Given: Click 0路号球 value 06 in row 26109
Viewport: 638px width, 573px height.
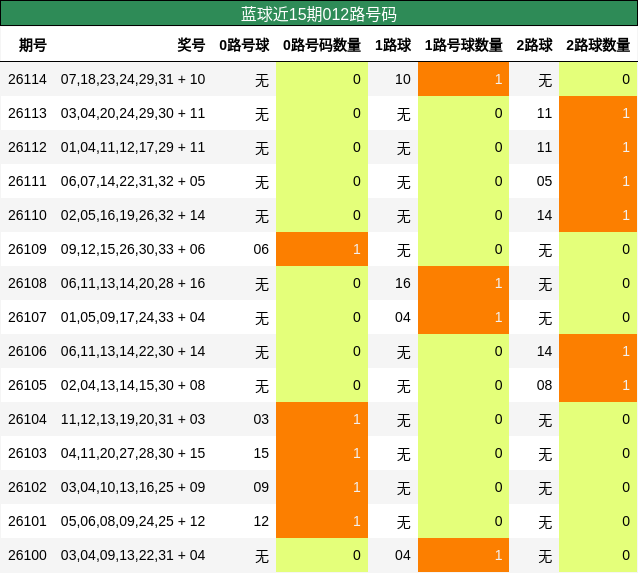Looking at the screenshot, I should point(261,249).
